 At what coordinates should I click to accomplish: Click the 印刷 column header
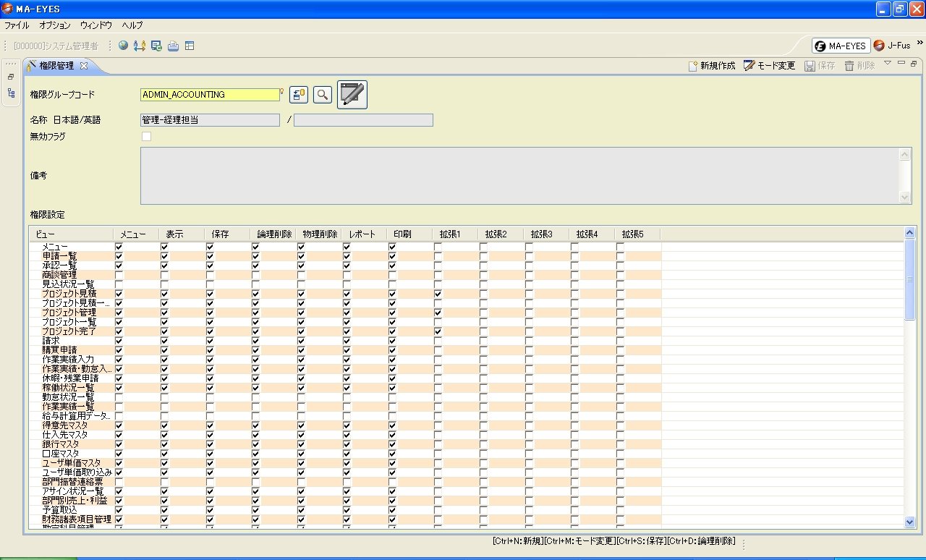pos(409,234)
